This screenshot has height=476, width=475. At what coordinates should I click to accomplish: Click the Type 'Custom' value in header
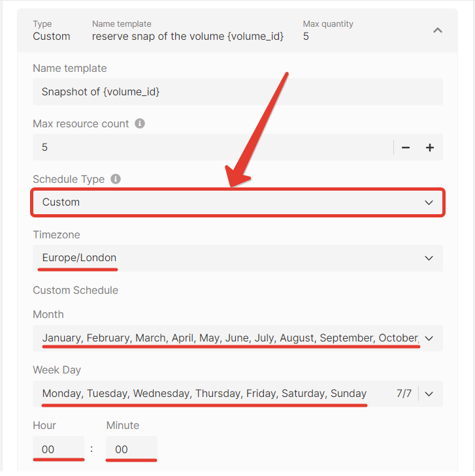click(52, 37)
